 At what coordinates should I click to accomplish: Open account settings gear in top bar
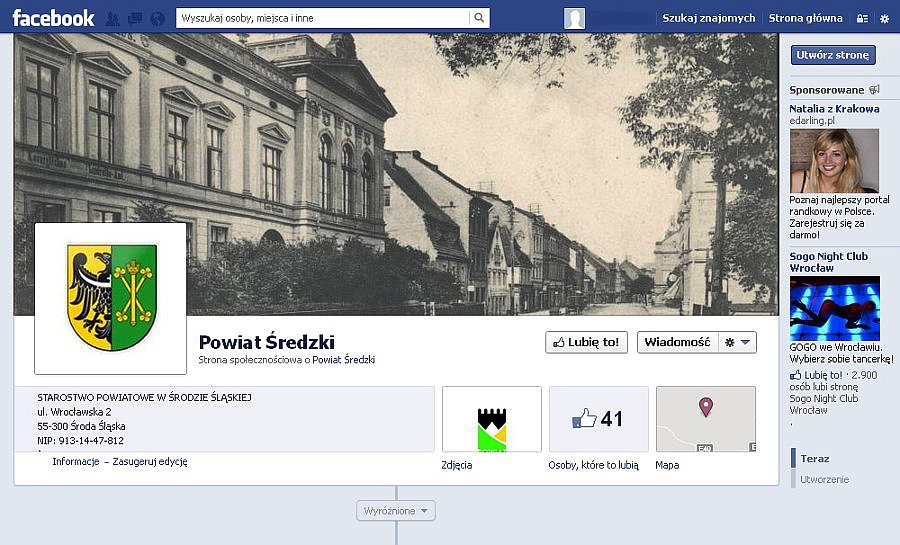(885, 18)
